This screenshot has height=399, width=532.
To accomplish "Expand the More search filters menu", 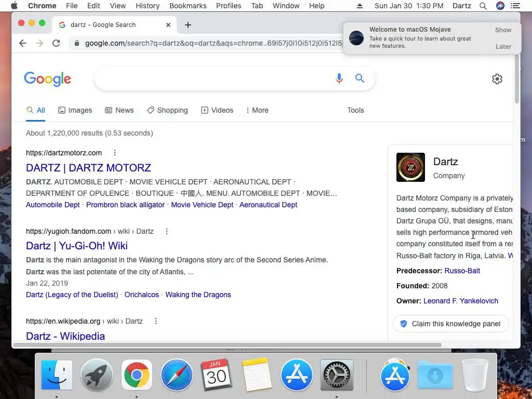I will pyautogui.click(x=257, y=110).
